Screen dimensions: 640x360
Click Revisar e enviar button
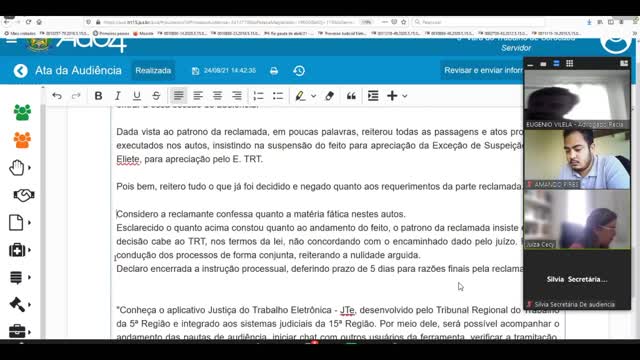pyautogui.click(x=482, y=71)
